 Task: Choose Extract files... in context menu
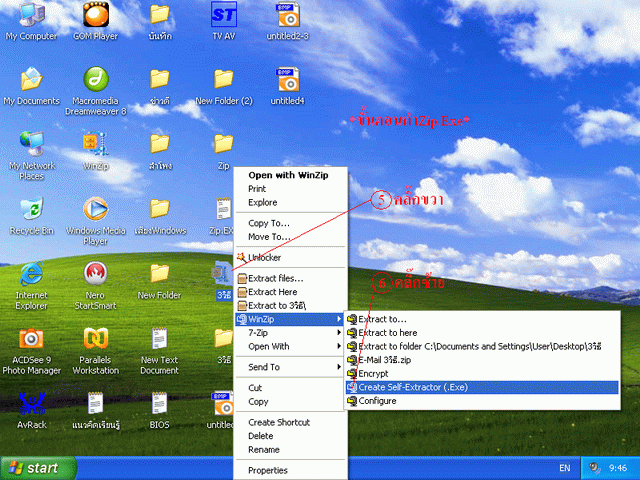click(291, 278)
